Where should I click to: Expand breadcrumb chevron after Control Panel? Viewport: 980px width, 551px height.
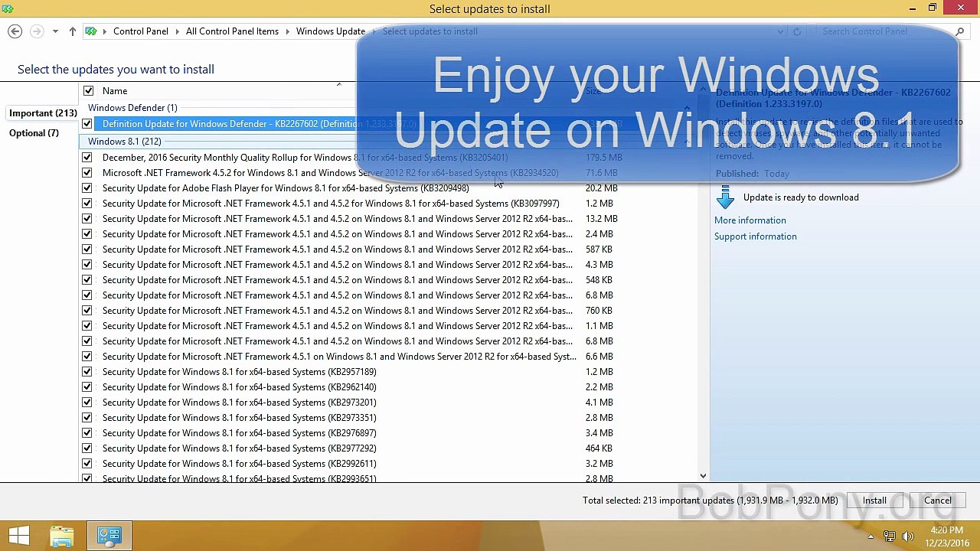coord(177,31)
